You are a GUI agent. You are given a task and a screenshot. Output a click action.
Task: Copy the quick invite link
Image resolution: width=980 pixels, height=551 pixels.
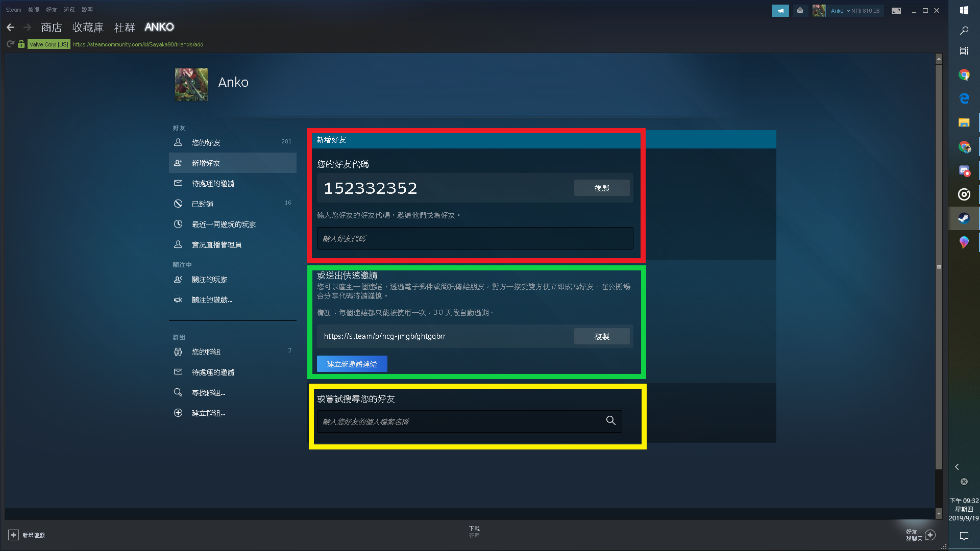click(x=602, y=336)
